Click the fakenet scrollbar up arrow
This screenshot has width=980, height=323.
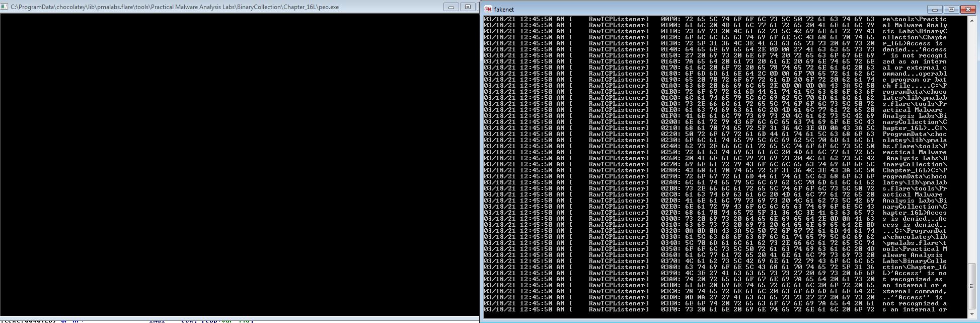tap(972, 20)
